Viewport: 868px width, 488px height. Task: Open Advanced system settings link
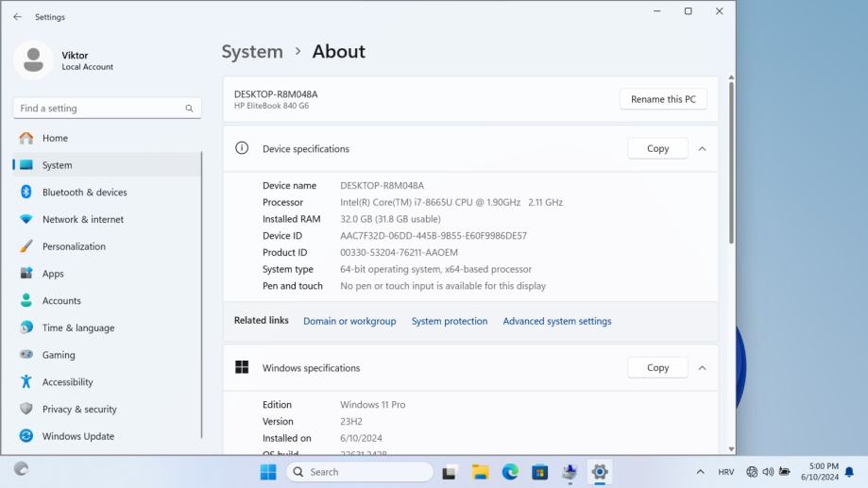point(556,321)
